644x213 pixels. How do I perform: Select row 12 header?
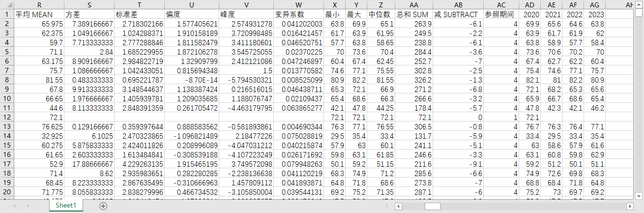[7, 117]
